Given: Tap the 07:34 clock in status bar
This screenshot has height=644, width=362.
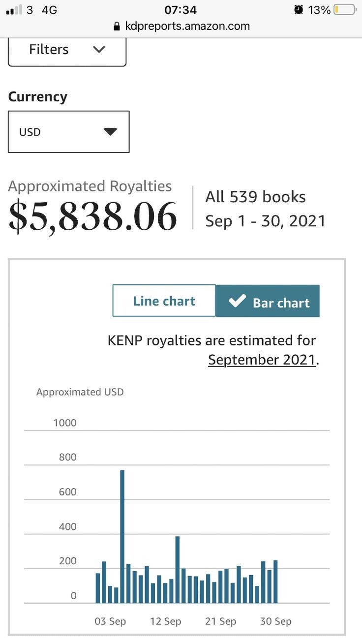Looking at the screenshot, I should tap(181, 10).
